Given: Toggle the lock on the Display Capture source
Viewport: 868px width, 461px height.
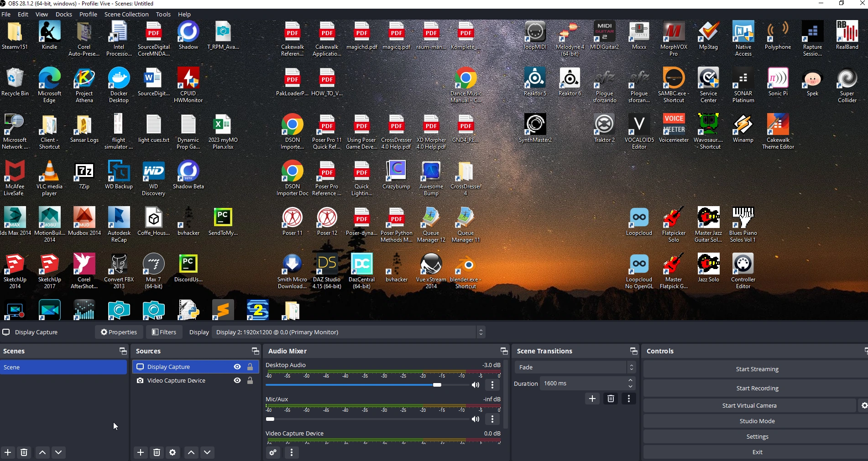Looking at the screenshot, I should click(x=250, y=367).
